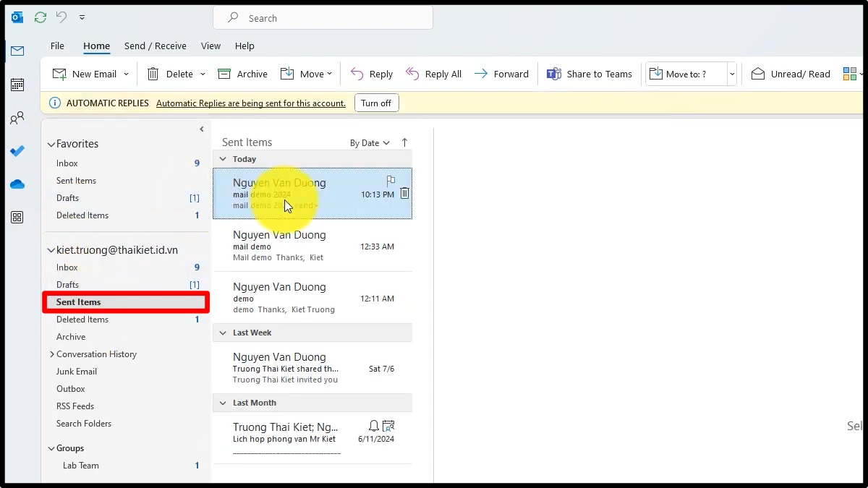Viewport: 868px width, 488px height.
Task: Collapse the Last Month group header
Action: pos(224,403)
